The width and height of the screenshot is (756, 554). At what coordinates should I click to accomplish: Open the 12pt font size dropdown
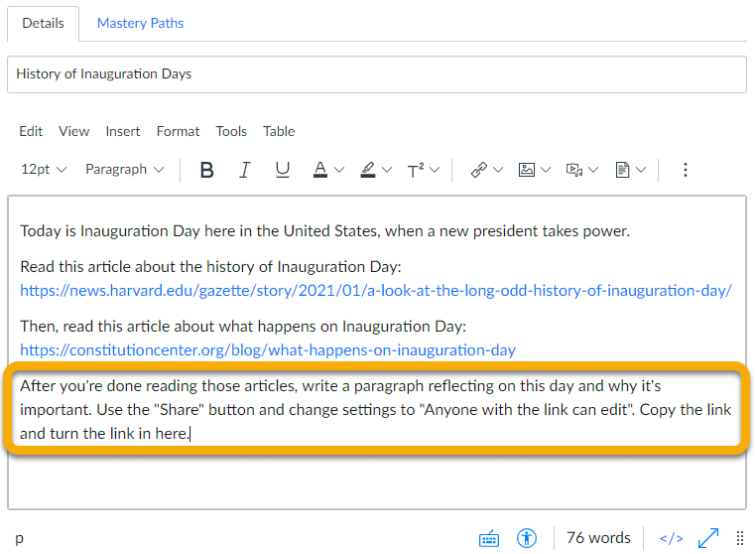pos(44,170)
